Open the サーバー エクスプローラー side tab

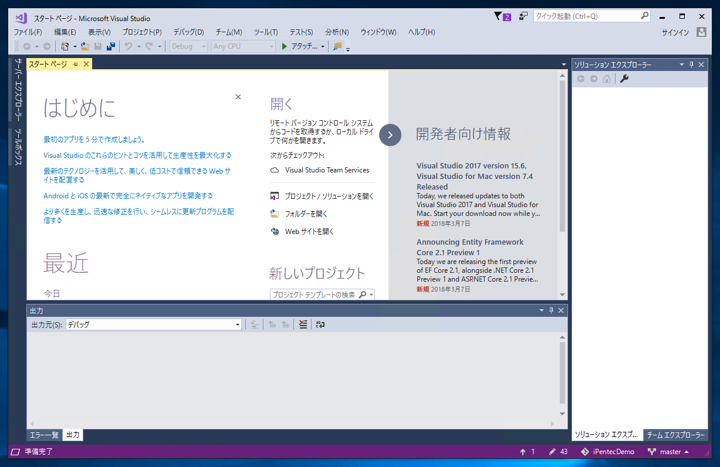tap(17, 90)
